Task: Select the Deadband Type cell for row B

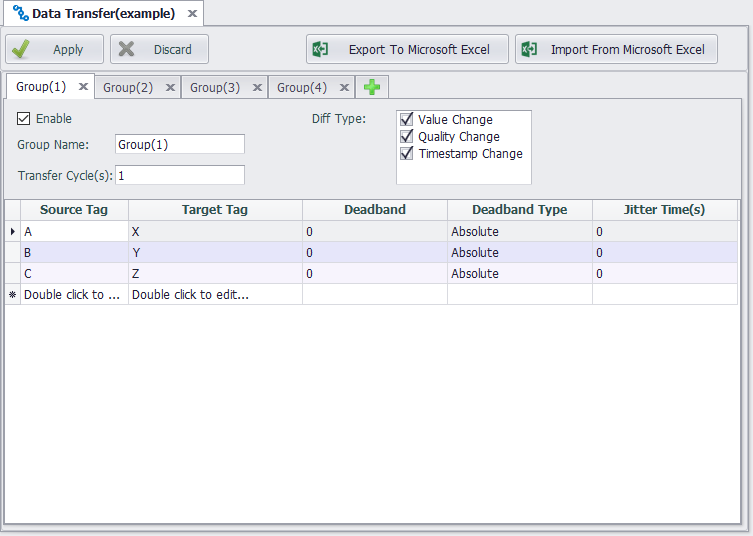Action: (x=519, y=253)
